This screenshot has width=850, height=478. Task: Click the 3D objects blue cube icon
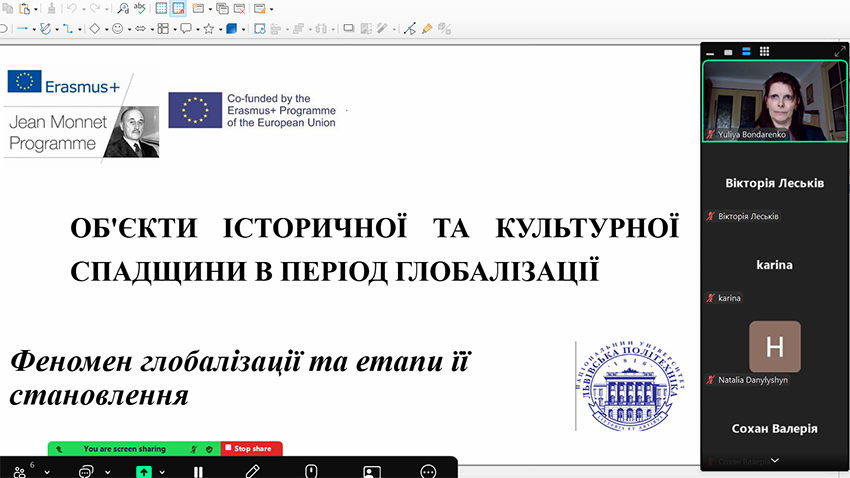[x=231, y=29]
